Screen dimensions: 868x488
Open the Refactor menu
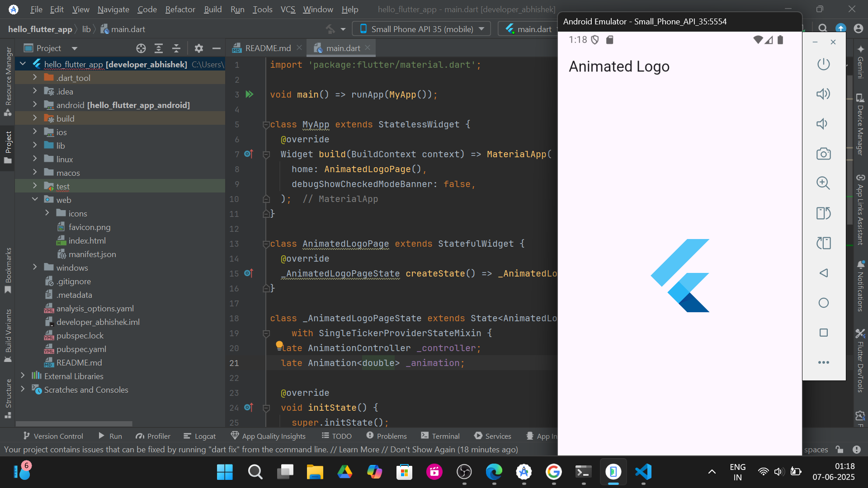point(180,9)
